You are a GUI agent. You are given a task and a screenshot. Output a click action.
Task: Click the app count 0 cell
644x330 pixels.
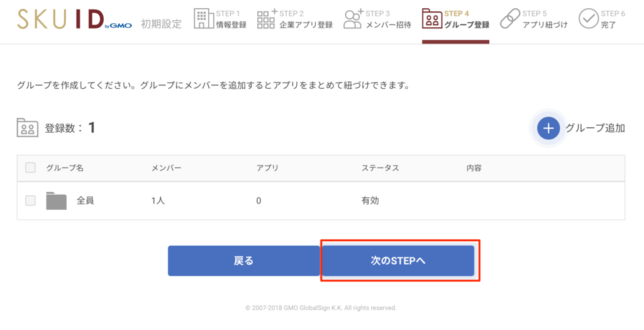tap(258, 201)
